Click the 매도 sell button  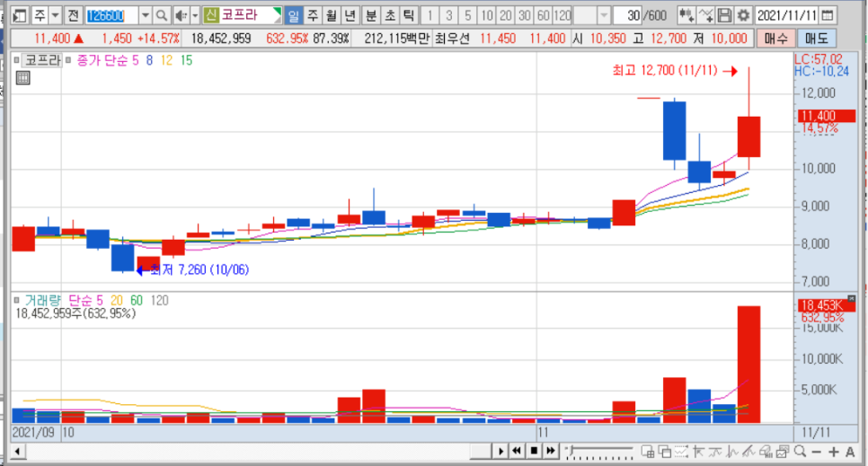pyautogui.click(x=817, y=39)
